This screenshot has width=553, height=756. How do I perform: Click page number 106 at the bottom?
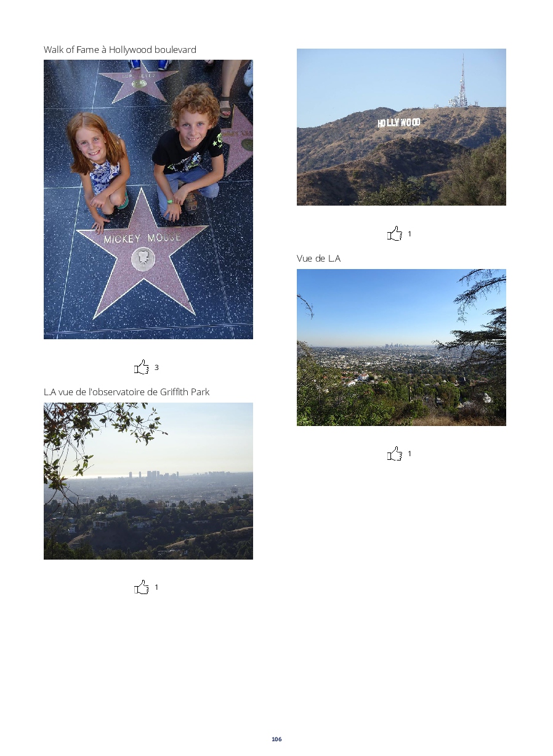276,739
